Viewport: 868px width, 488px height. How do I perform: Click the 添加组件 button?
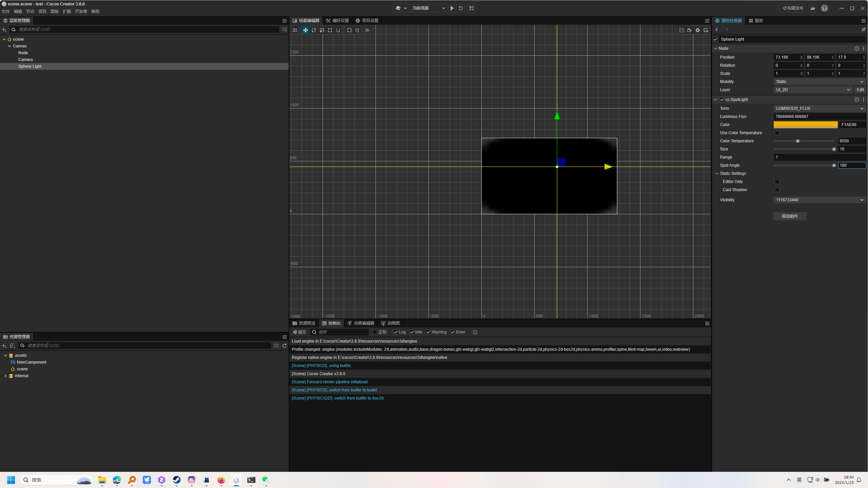click(x=789, y=216)
